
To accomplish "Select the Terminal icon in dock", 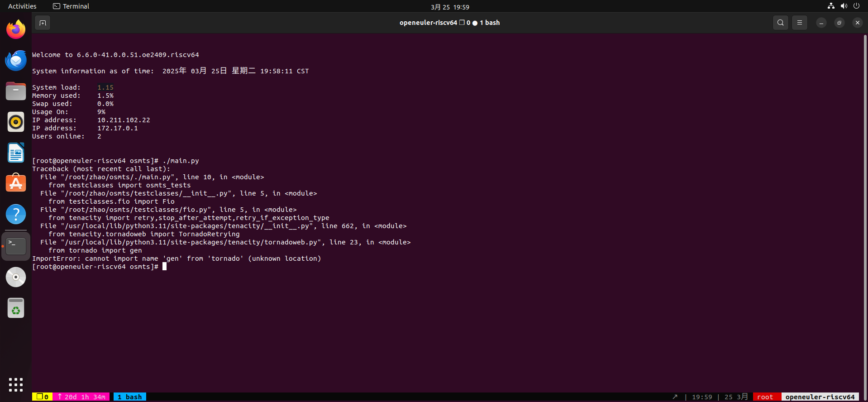I will pyautogui.click(x=16, y=246).
